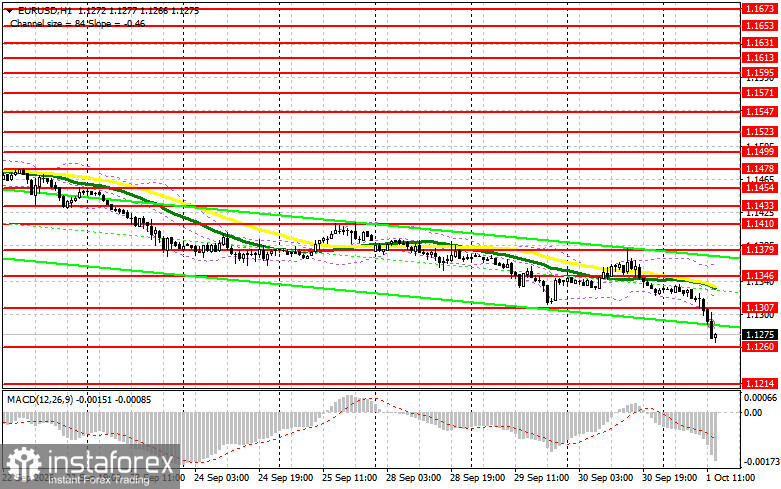This screenshot has height=489, width=781.
Task: Select the 1.1613 red price level label
Action: (760, 58)
